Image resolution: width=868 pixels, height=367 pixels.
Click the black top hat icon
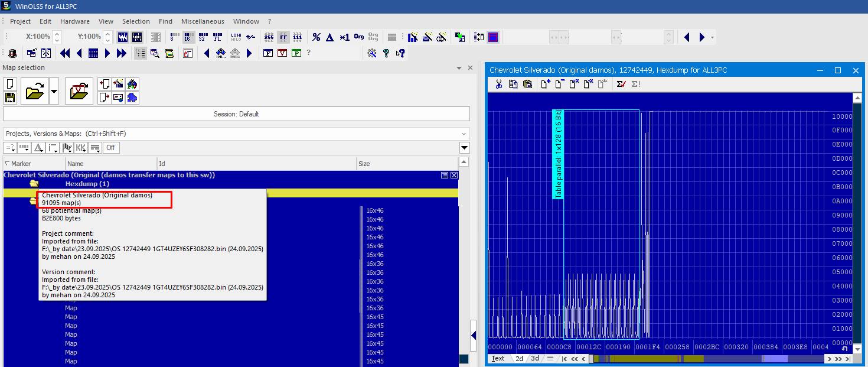point(12,53)
